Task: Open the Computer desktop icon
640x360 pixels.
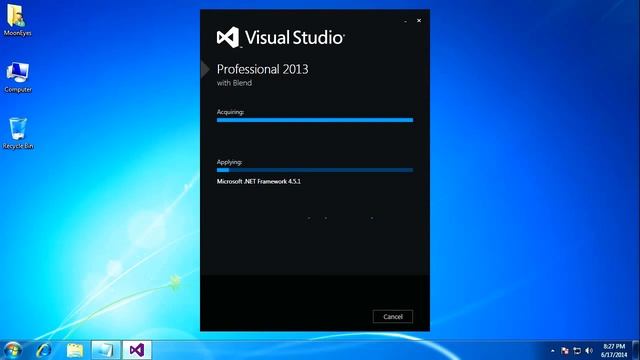Action: coord(18,78)
